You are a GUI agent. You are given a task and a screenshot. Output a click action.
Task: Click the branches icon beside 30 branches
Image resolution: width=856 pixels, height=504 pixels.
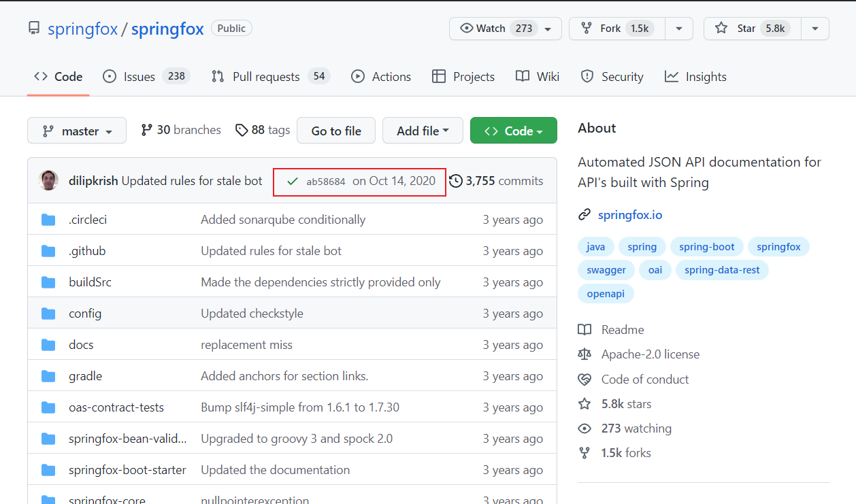[x=146, y=130]
